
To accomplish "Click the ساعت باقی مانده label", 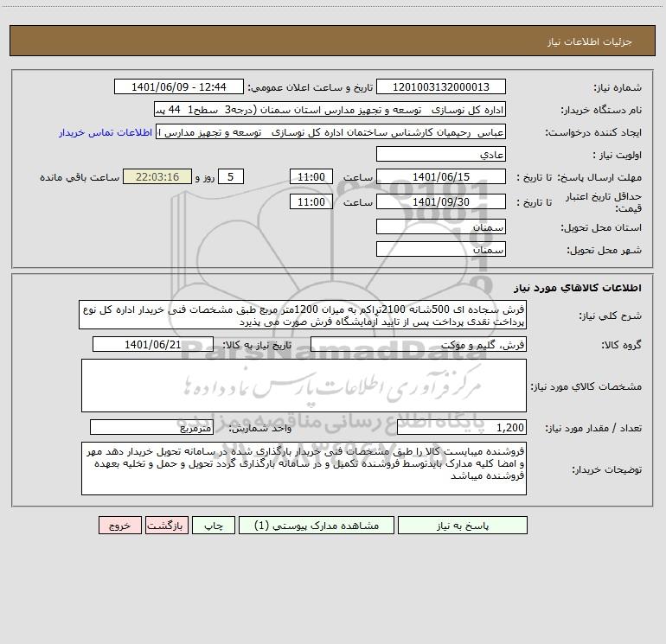I will click(80, 177).
